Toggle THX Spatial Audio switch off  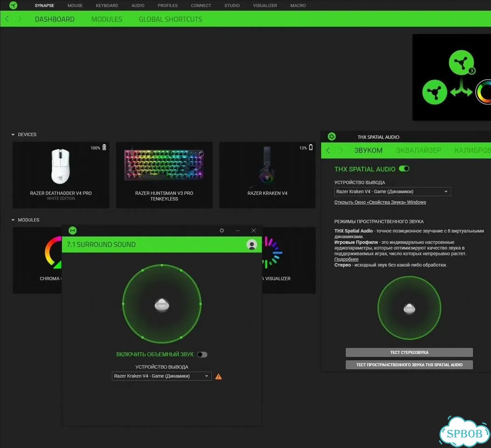pos(404,169)
